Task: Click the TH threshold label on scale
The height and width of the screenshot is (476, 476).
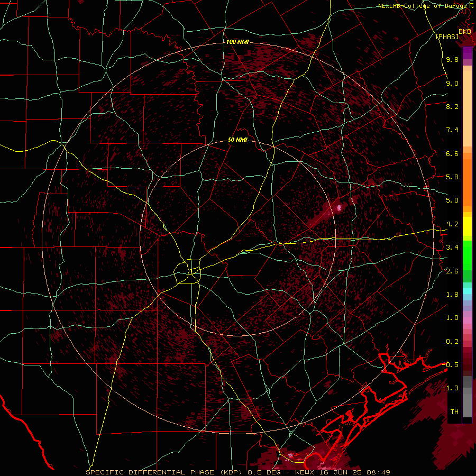Action: [x=454, y=412]
